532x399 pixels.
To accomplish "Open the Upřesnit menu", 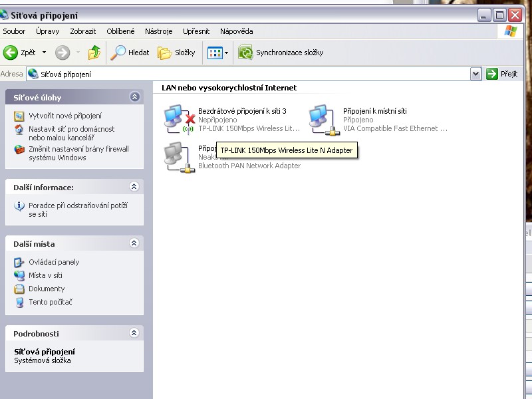I will [196, 31].
